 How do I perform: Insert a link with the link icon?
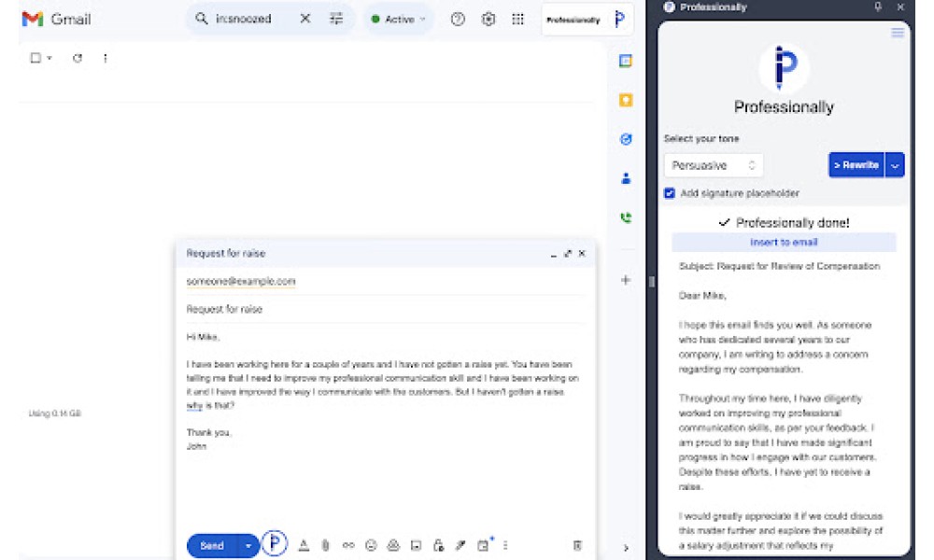pyautogui.click(x=348, y=545)
